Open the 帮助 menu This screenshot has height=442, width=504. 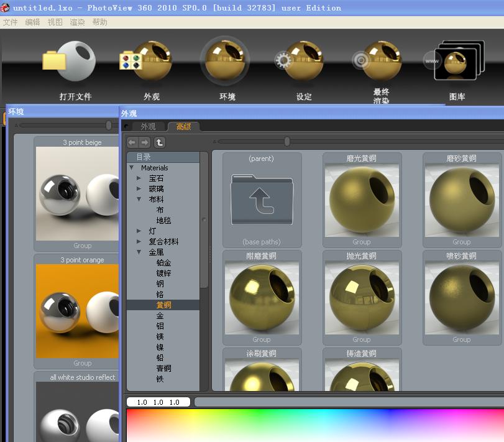point(99,22)
